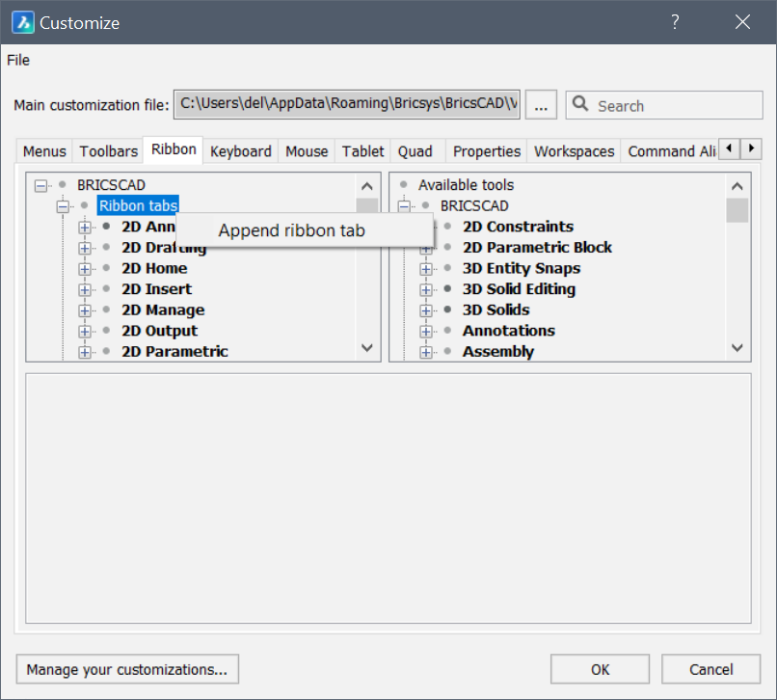The height and width of the screenshot is (700, 777).
Task: Click the BricsCAD logo in title bar
Action: tap(22, 22)
